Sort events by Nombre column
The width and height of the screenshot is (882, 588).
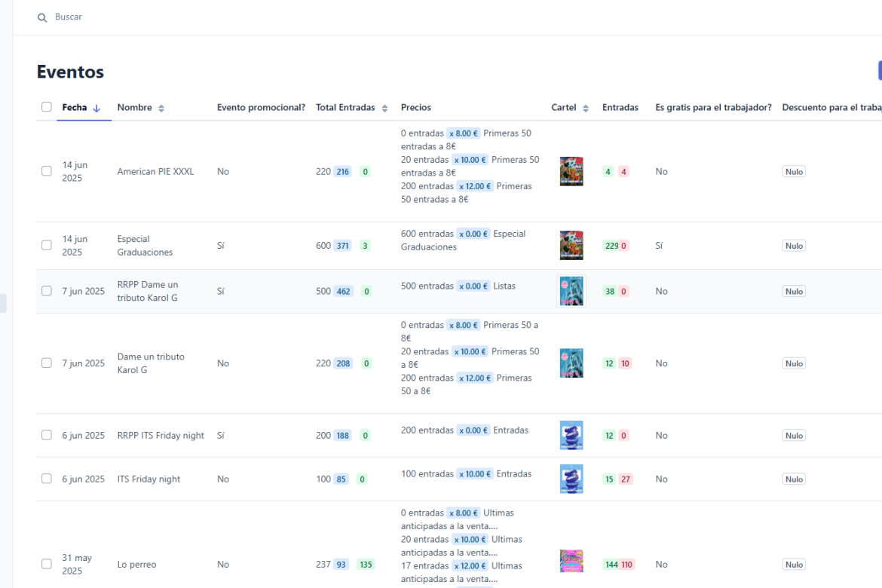(x=161, y=108)
